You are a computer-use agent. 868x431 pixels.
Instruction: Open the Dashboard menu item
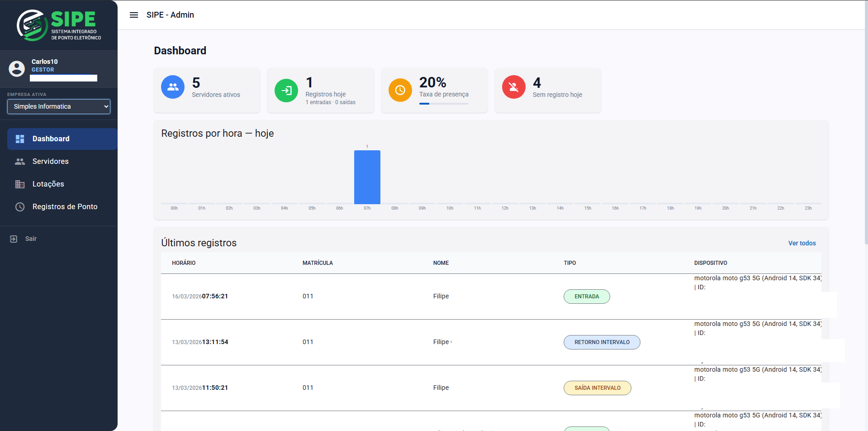(x=62, y=139)
